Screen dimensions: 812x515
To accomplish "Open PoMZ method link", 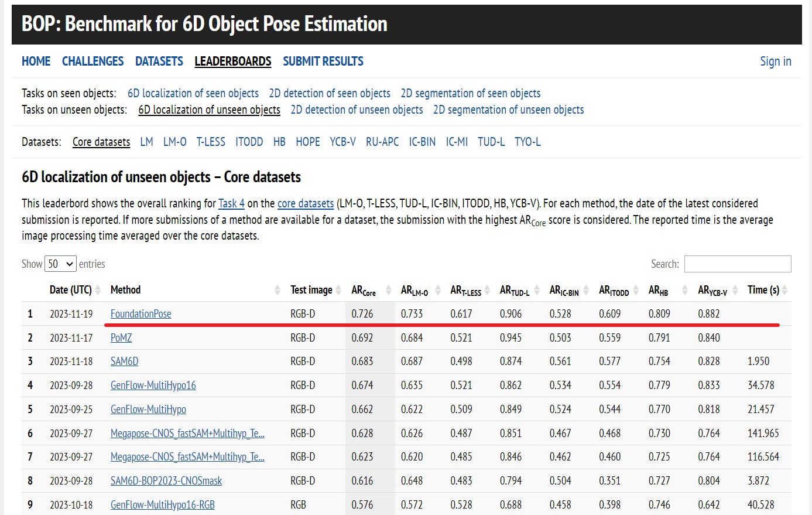I will pos(121,337).
